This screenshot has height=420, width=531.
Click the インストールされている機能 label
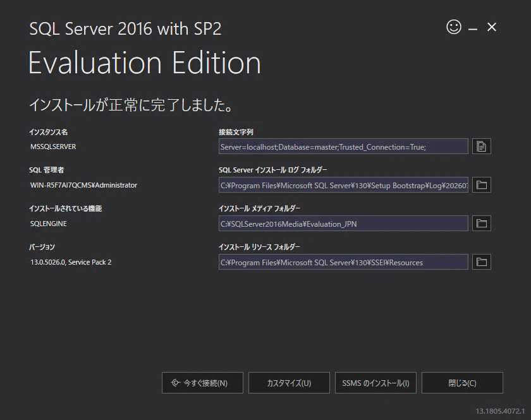[x=65, y=208]
